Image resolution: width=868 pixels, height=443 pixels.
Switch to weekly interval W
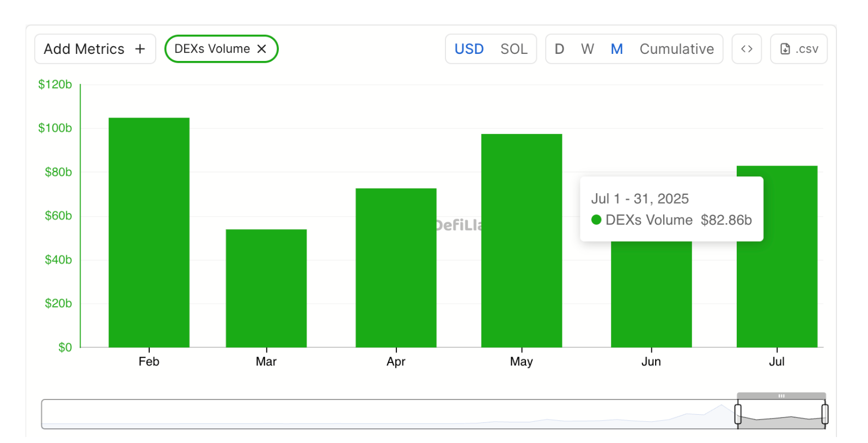coord(587,49)
